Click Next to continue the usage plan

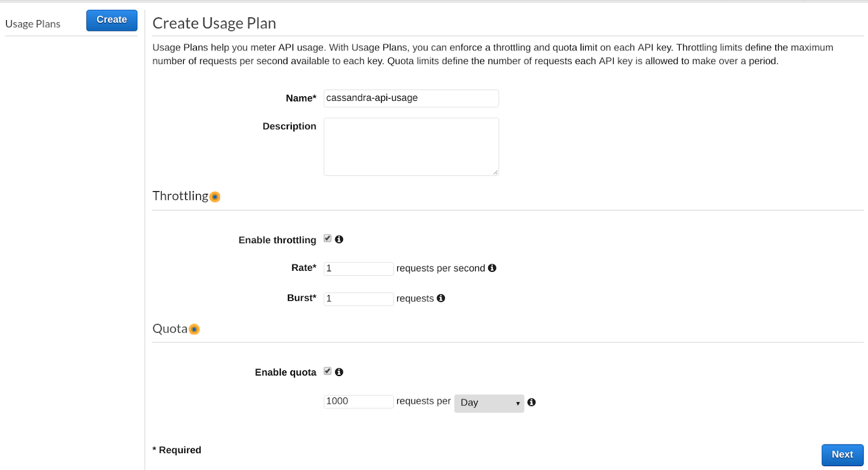(842, 455)
